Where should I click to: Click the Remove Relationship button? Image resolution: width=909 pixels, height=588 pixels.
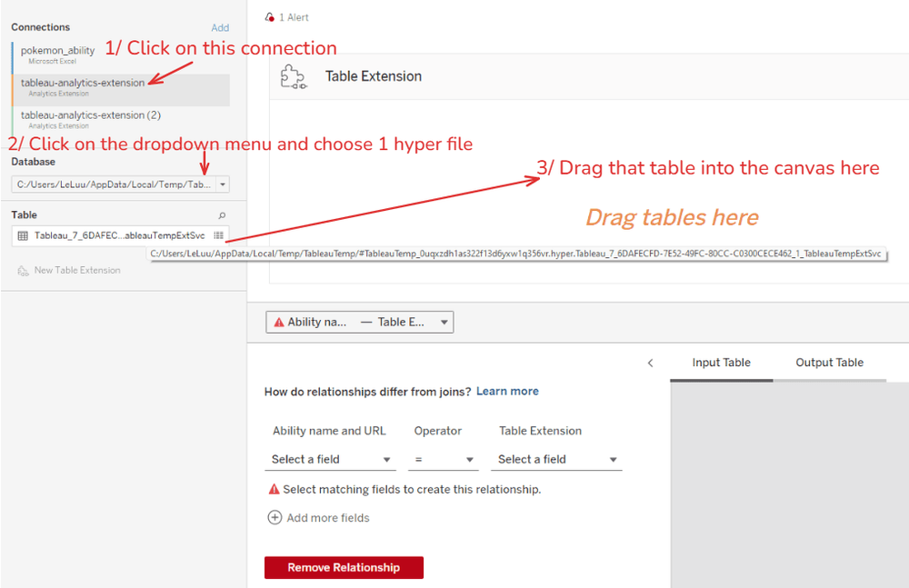point(344,568)
